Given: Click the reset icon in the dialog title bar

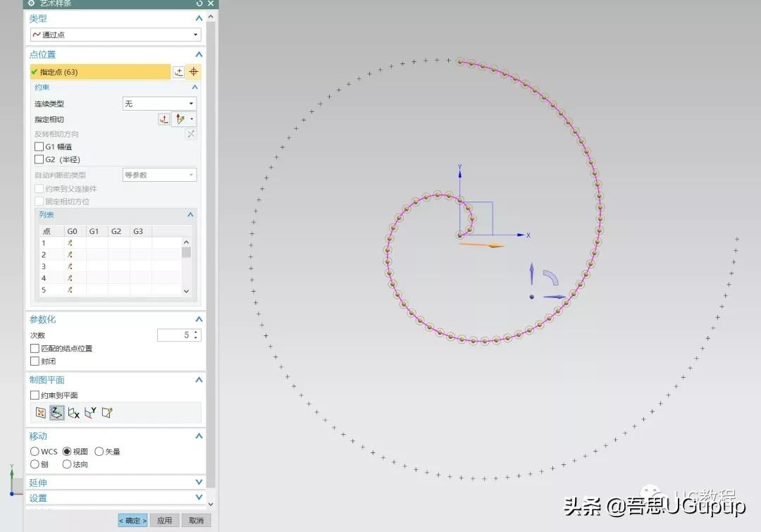Looking at the screenshot, I should 199,4.
